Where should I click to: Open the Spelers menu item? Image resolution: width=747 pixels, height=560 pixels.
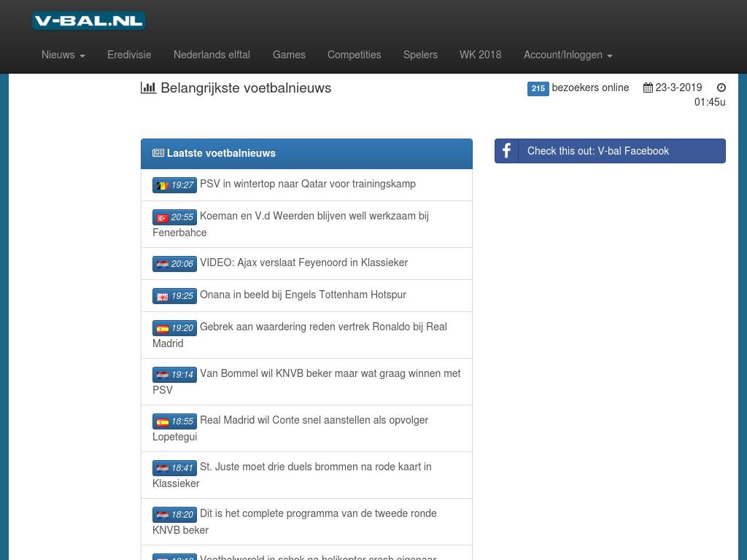[x=420, y=55]
